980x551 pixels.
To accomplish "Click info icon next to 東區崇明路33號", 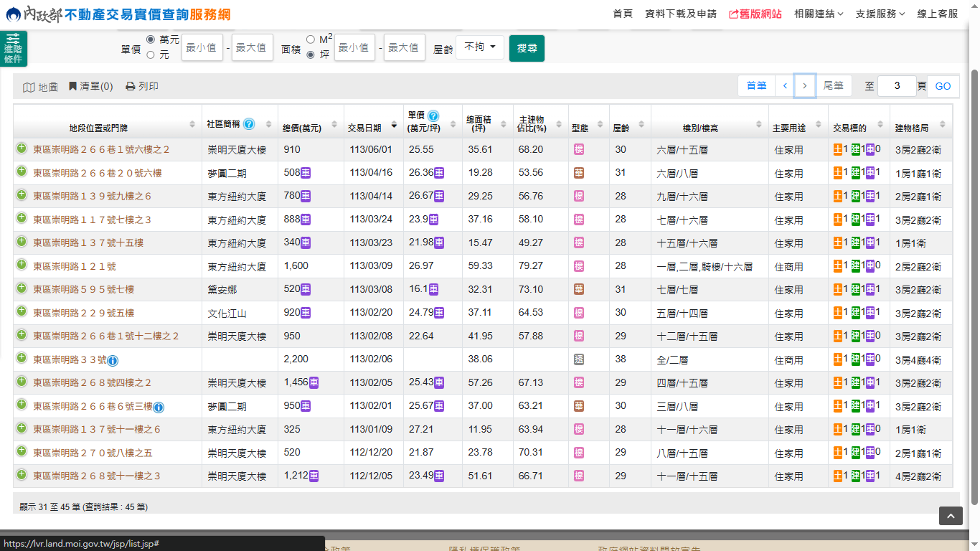I will click(x=113, y=360).
